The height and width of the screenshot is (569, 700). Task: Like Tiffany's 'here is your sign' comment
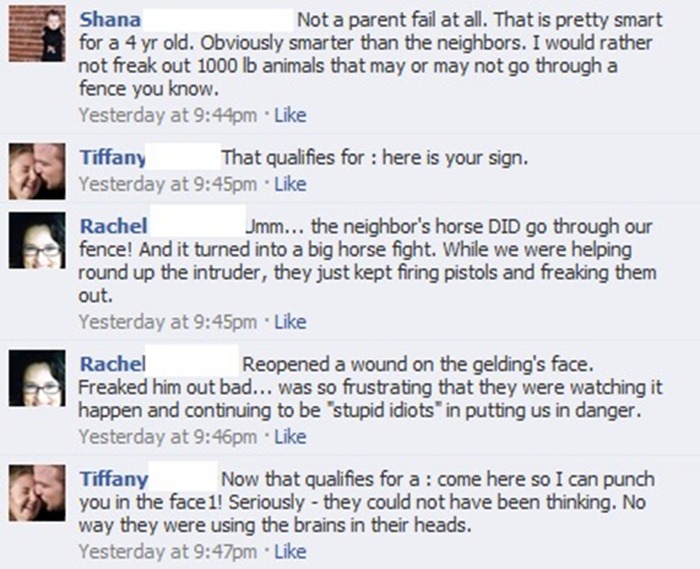[x=289, y=183]
